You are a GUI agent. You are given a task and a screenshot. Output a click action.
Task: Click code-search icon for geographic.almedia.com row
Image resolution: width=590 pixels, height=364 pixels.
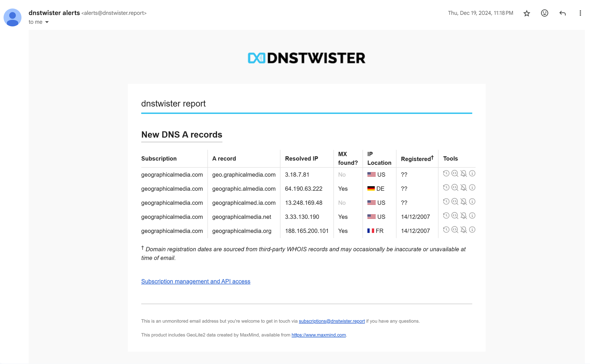455,187
